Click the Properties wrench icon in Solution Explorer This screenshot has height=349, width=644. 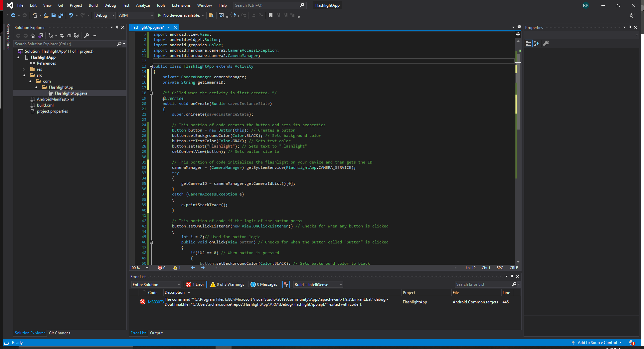coord(87,36)
